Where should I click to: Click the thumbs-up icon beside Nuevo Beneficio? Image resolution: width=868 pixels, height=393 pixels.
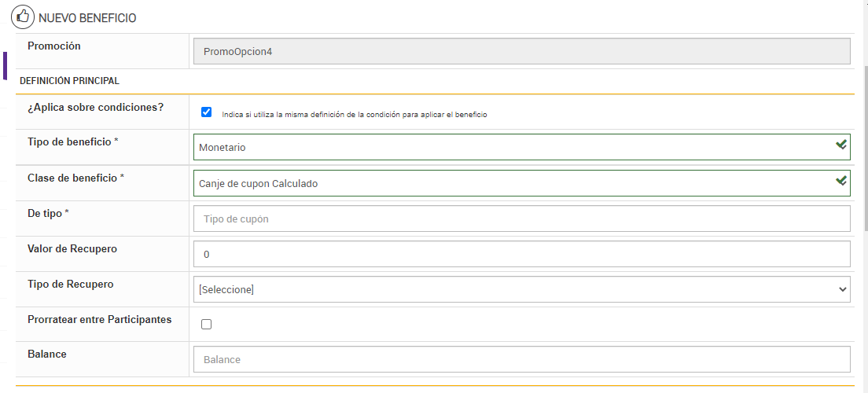[22, 17]
